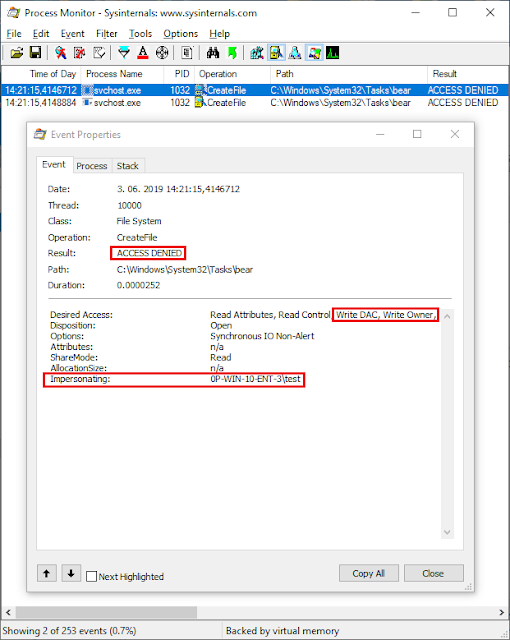Viewport: 510px width, 640px height.
Task: Click the horizontal scrollbar thumb at bottom
Action: 106,612
